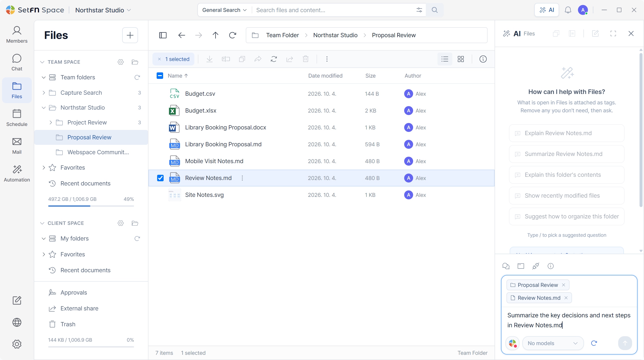Show file info details panel

(483, 59)
